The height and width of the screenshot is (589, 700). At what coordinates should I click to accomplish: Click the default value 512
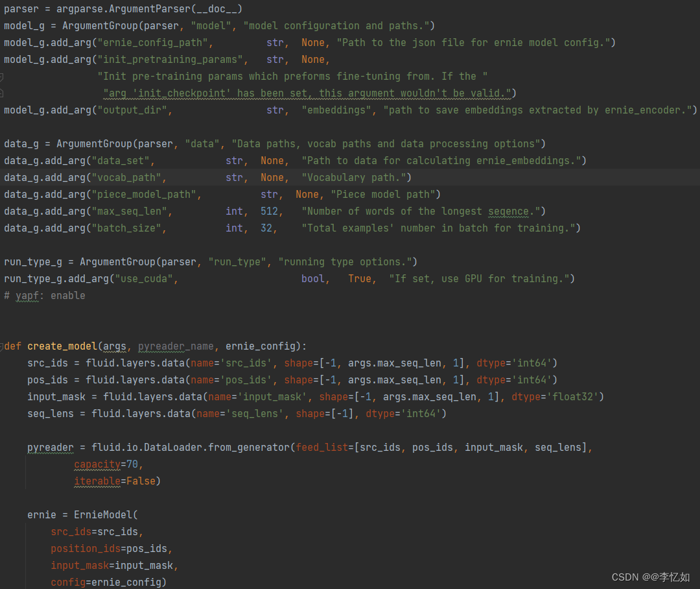269,211
